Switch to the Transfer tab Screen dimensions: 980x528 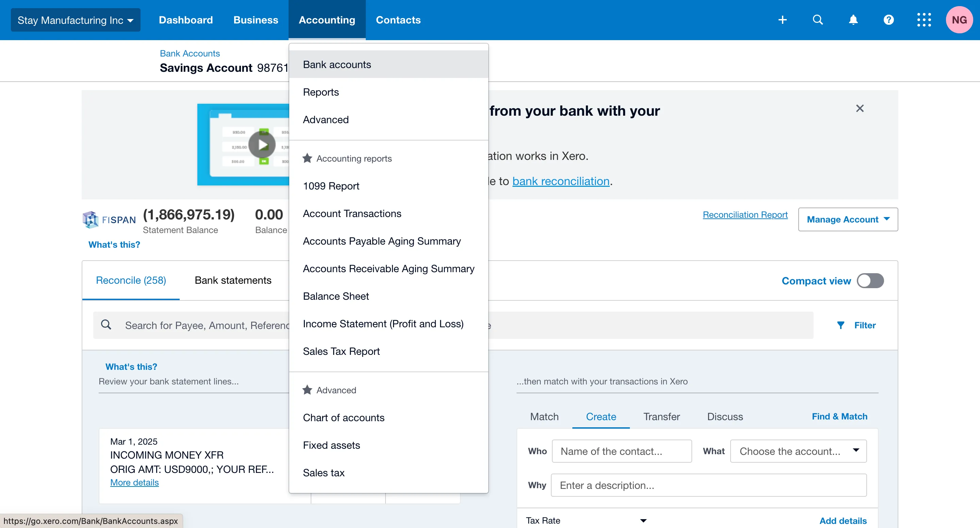pos(661,416)
